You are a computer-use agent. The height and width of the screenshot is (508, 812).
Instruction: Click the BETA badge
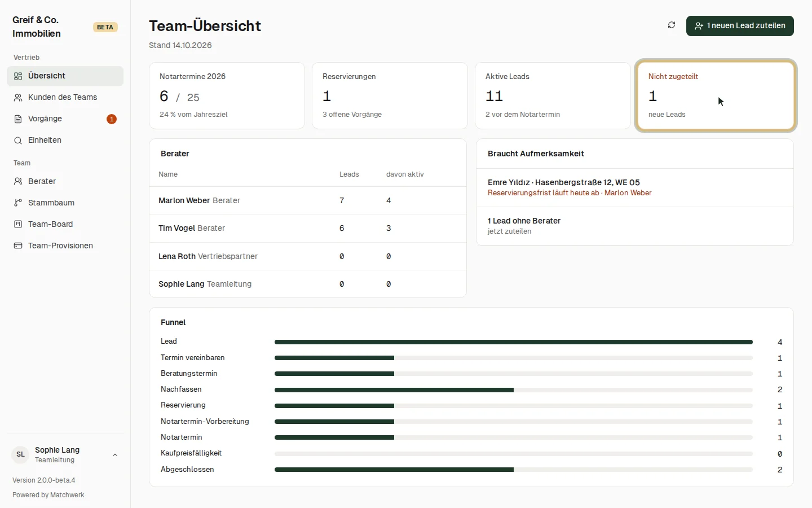[105, 27]
